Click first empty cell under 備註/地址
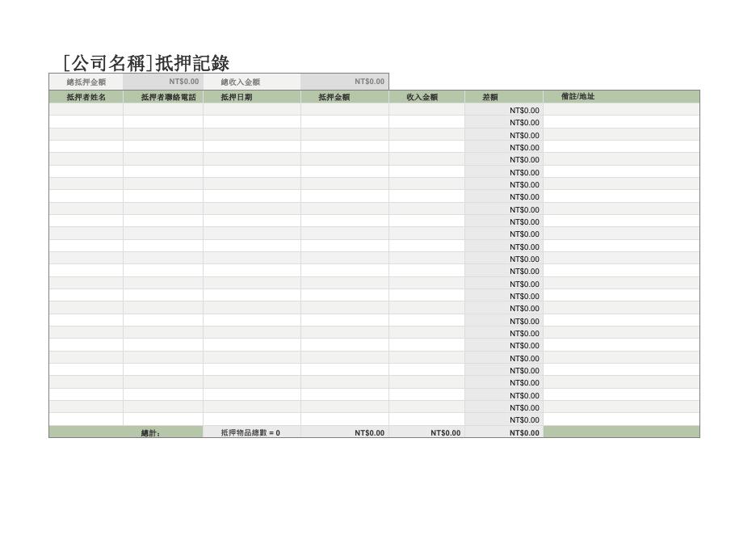Viewport: 756px width, 535px height. [x=621, y=110]
